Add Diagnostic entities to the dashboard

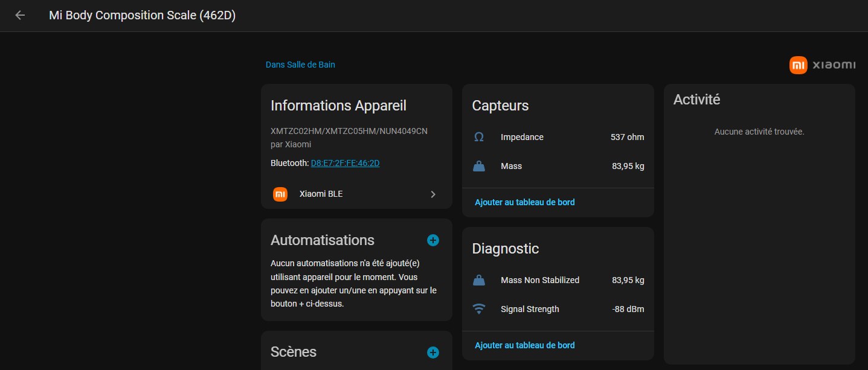click(x=525, y=345)
